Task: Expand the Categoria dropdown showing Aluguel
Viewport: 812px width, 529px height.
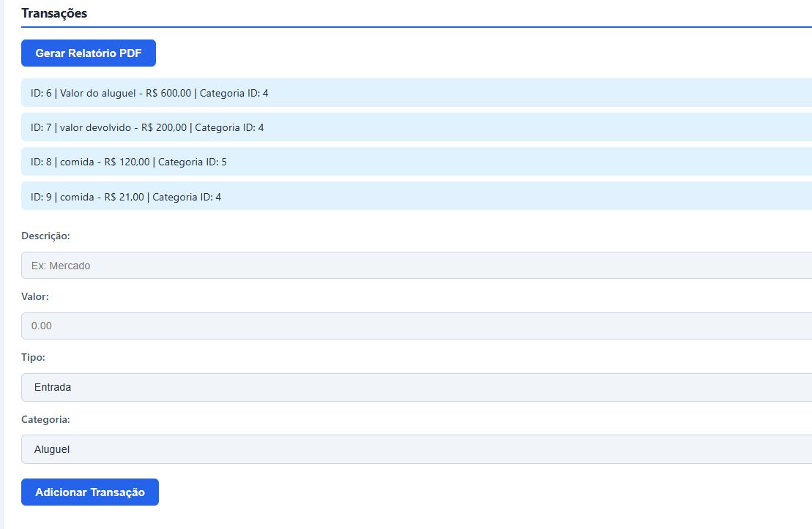Action: (416, 449)
